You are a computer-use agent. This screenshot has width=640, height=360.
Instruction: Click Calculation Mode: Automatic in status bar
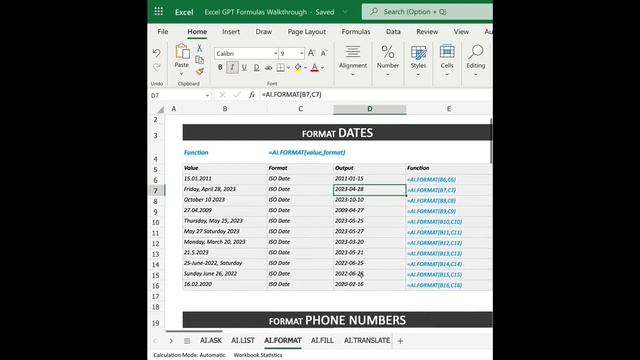coord(189,355)
